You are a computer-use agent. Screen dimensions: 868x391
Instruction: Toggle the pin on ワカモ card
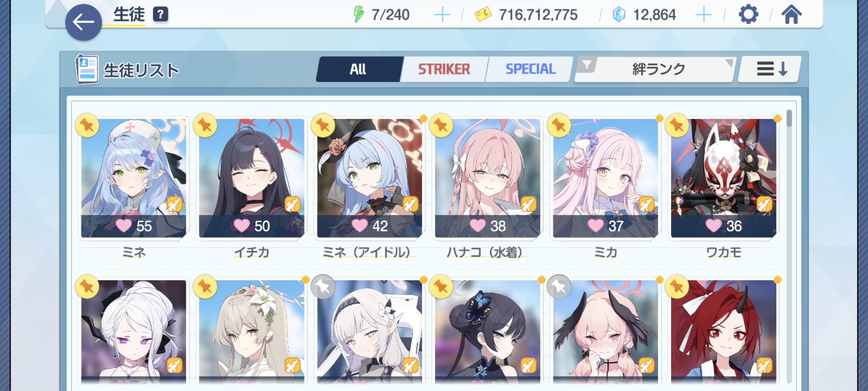[x=677, y=125]
